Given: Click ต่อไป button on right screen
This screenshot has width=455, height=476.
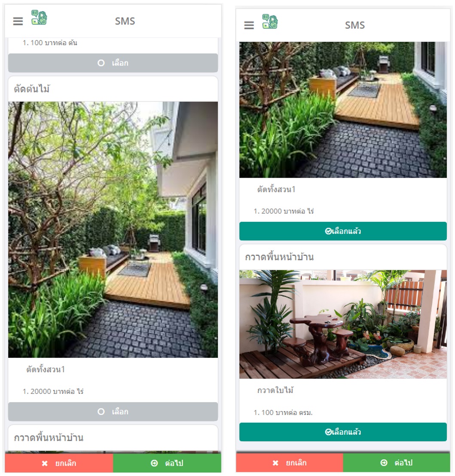Looking at the screenshot, I should click(x=397, y=463).
